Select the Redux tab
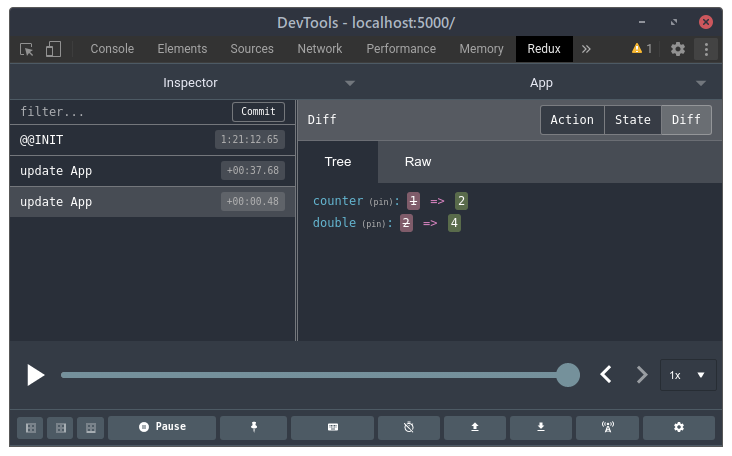732x456 pixels. tap(544, 49)
